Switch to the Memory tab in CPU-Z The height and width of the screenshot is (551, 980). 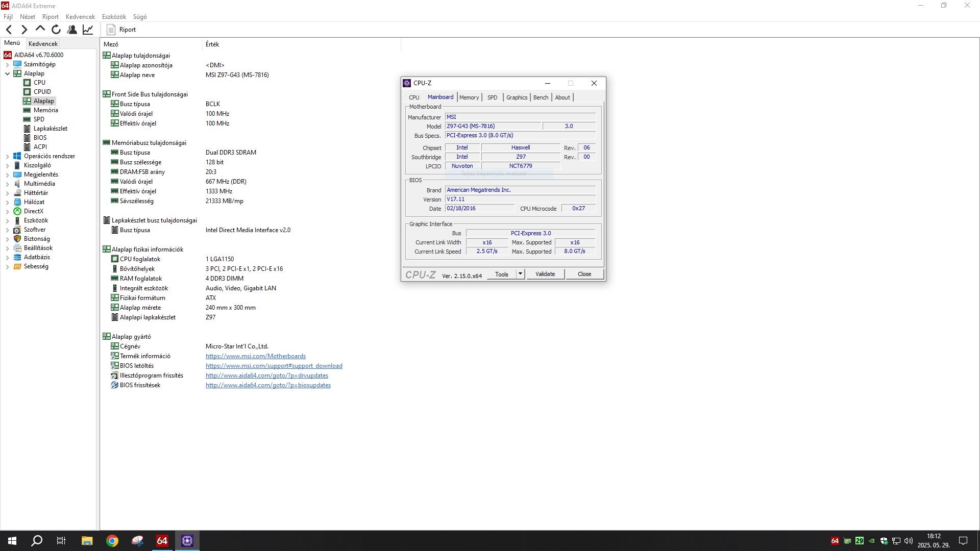coord(469,97)
